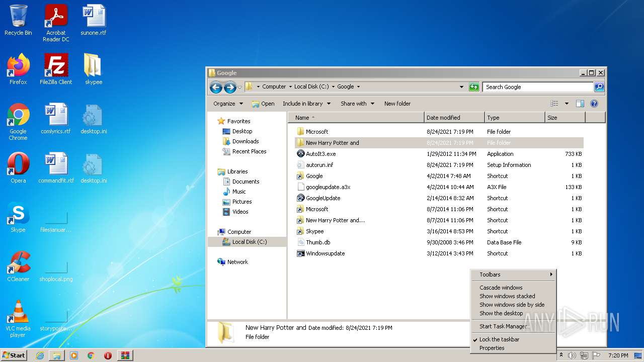Choose Show the desktop menu entry
Viewport: 644px width, 362px height.
[x=513, y=313]
